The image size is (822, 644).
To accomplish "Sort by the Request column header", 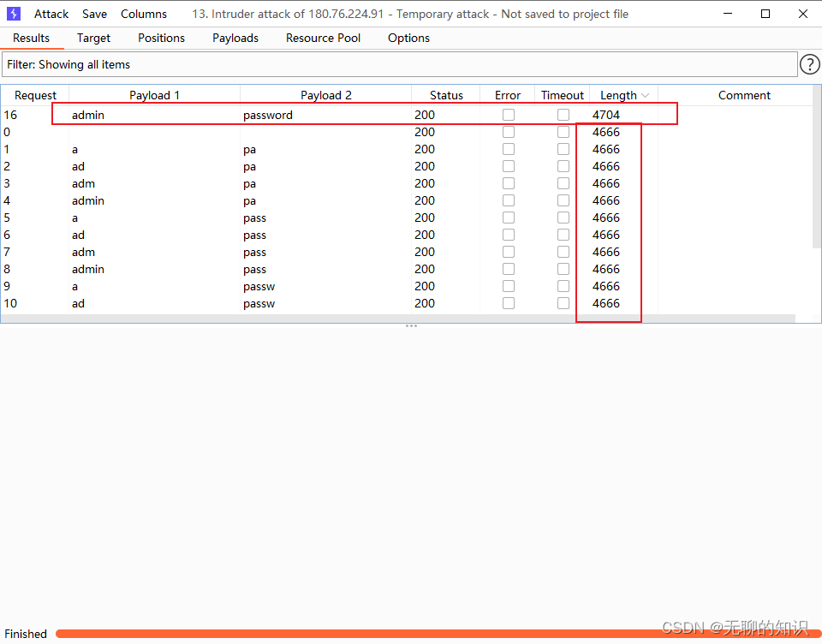I will [x=35, y=95].
